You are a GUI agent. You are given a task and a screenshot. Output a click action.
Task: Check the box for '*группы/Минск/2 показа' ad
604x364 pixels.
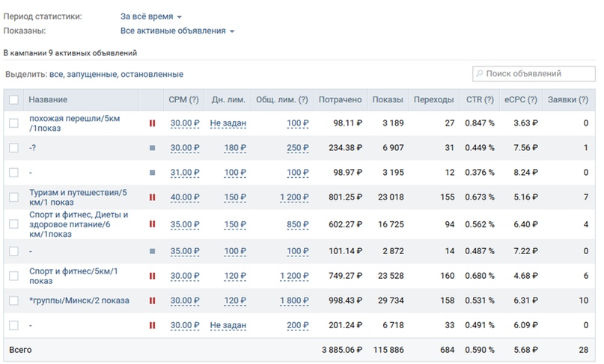[13, 300]
